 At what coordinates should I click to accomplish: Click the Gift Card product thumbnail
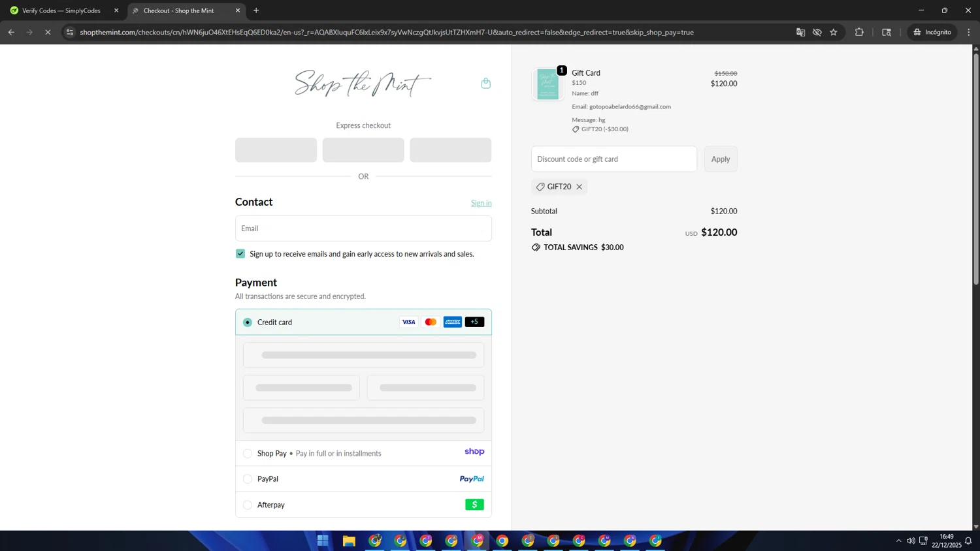pyautogui.click(x=547, y=84)
